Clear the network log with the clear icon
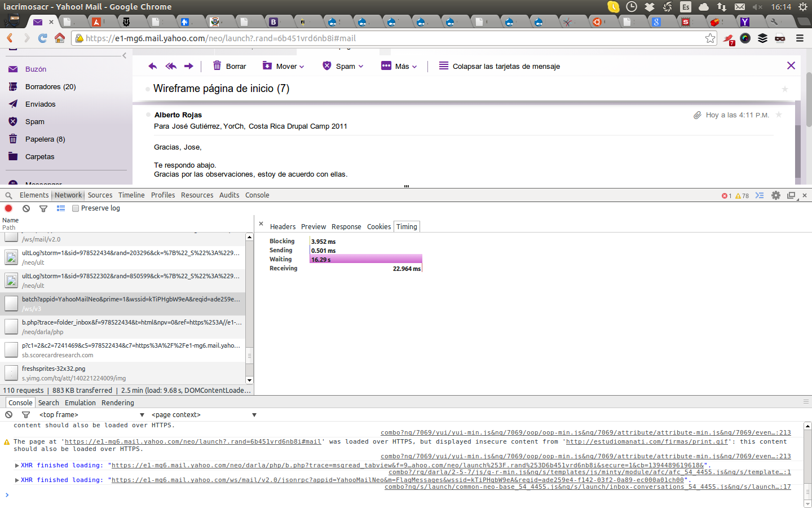Image resolution: width=812 pixels, height=508 pixels. click(x=26, y=208)
